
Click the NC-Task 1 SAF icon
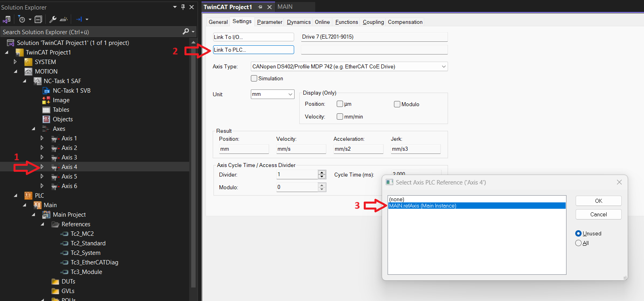pyautogui.click(x=37, y=81)
